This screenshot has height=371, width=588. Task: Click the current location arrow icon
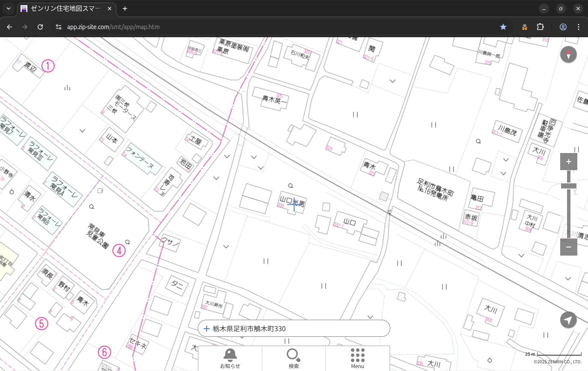(x=568, y=320)
